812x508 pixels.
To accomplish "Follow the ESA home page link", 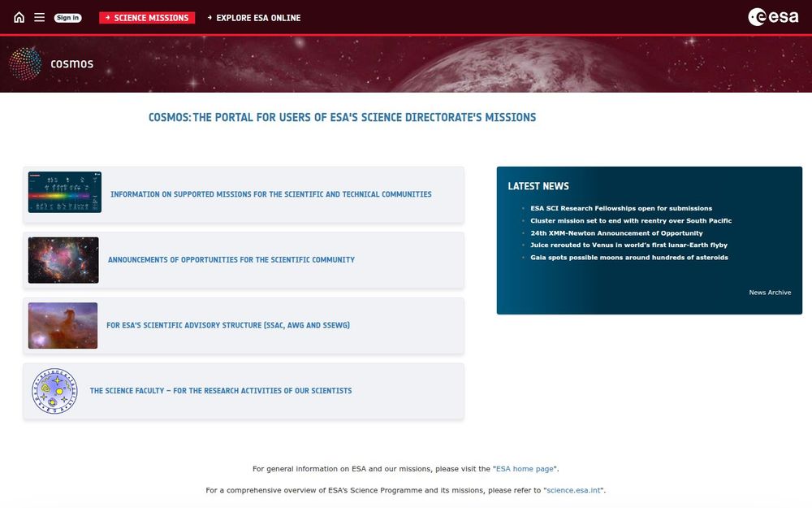I will tap(525, 469).
